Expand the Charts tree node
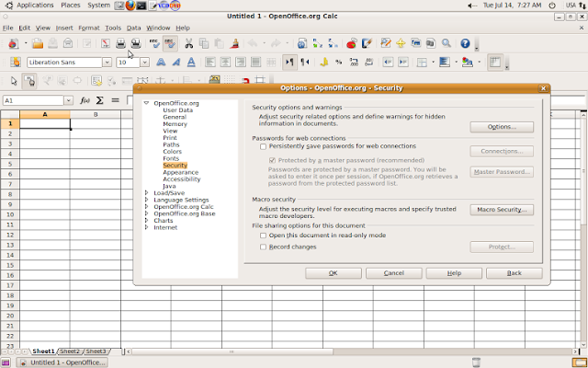588x368 pixels. click(146, 221)
